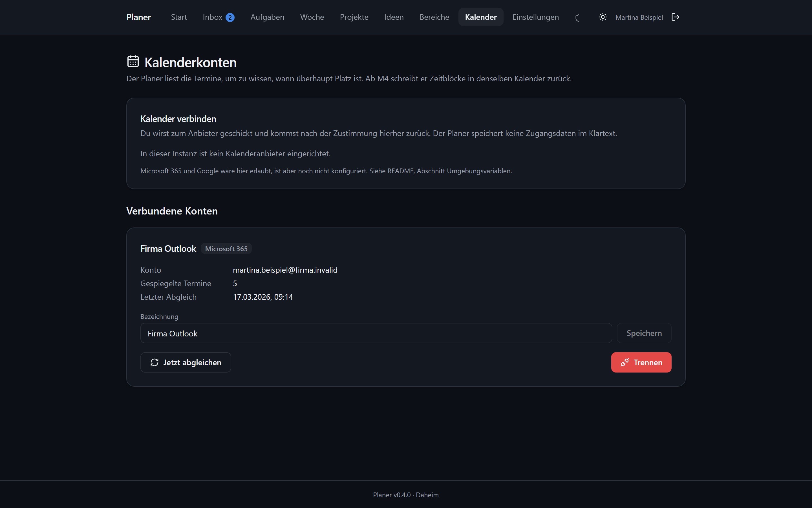Click the moon icon in navbar

(x=577, y=18)
